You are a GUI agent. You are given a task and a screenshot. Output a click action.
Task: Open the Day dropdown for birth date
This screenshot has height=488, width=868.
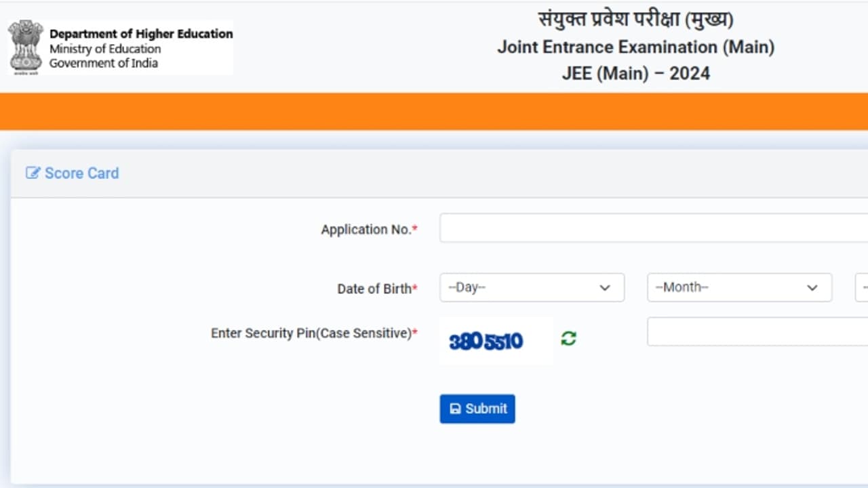tap(532, 287)
